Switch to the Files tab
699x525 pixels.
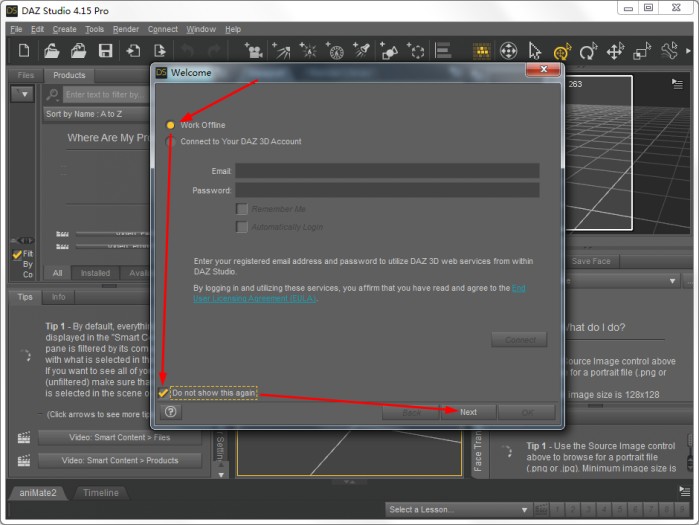[26, 75]
